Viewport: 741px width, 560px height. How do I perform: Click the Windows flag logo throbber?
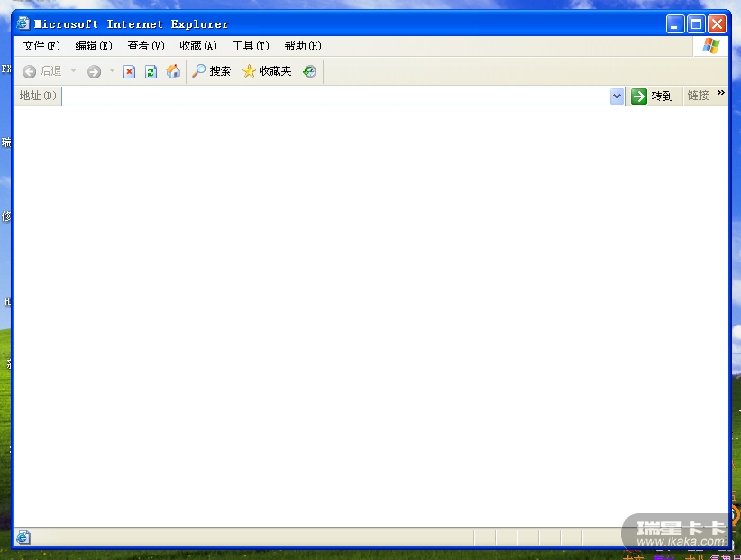point(710,46)
